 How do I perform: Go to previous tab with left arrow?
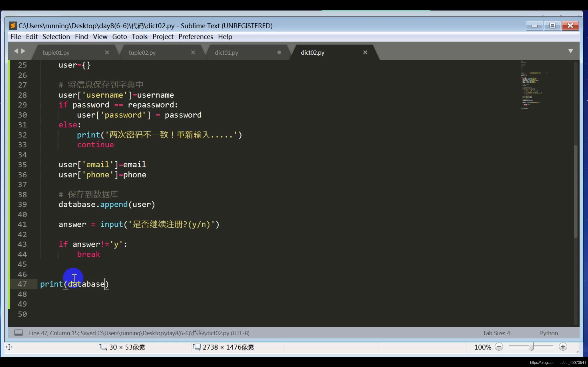(16, 51)
